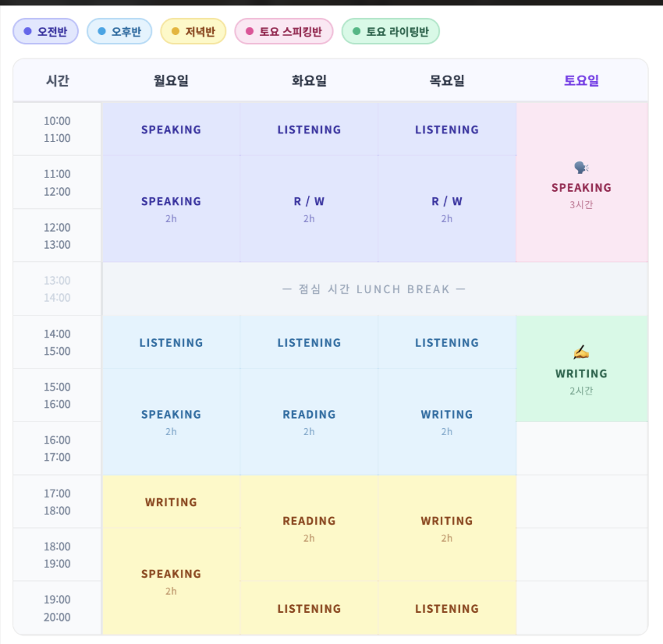Toggle the 저녁반 filter chip
The width and height of the screenshot is (663, 644).
click(193, 31)
